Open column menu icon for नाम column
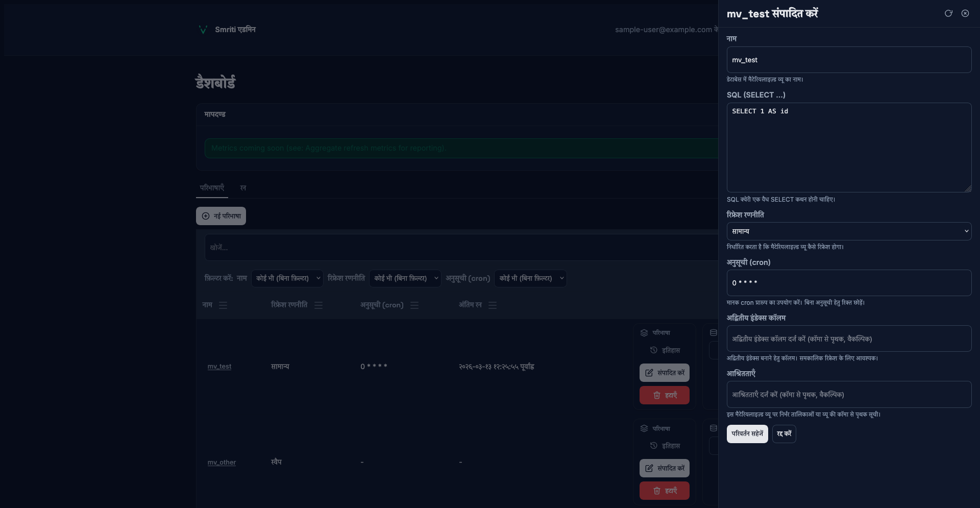This screenshot has height=508, width=980. (223, 305)
